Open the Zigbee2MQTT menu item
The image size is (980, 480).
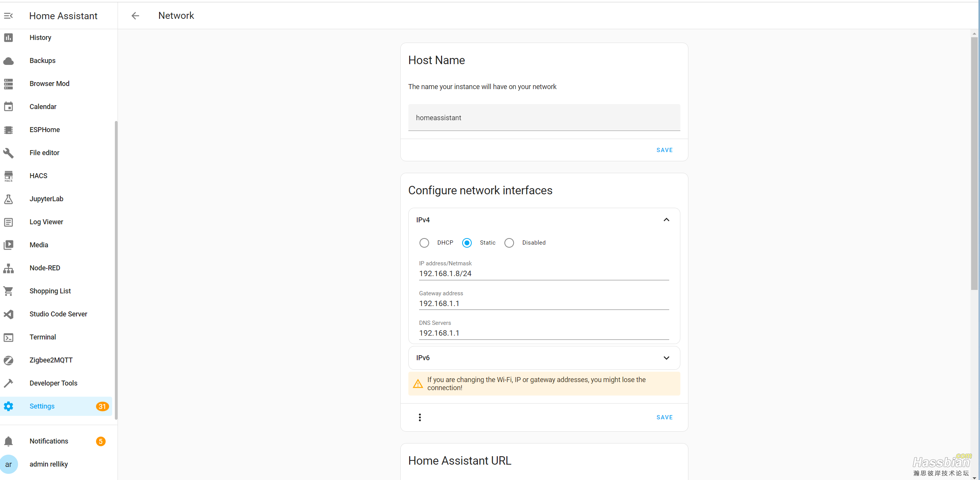[x=56, y=360]
